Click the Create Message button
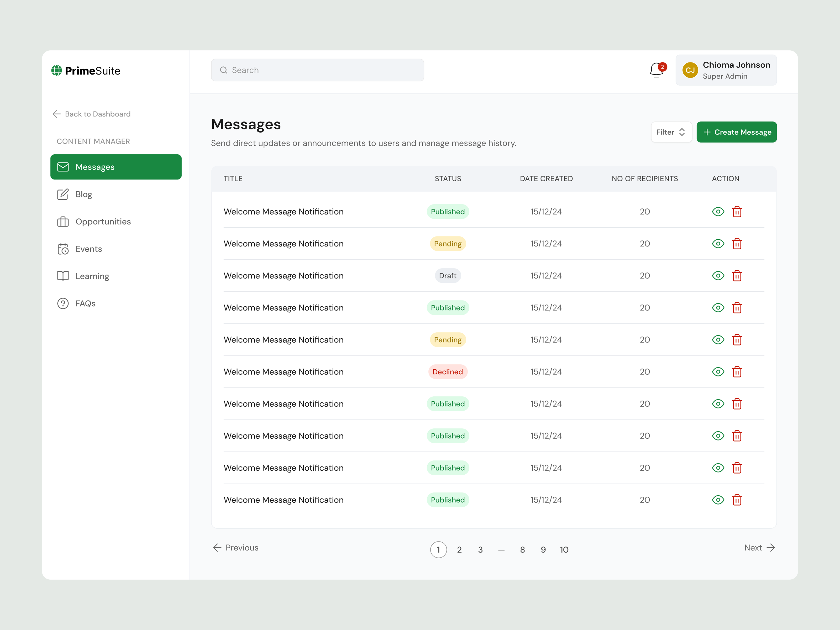Viewport: 840px width, 630px height. tap(736, 132)
